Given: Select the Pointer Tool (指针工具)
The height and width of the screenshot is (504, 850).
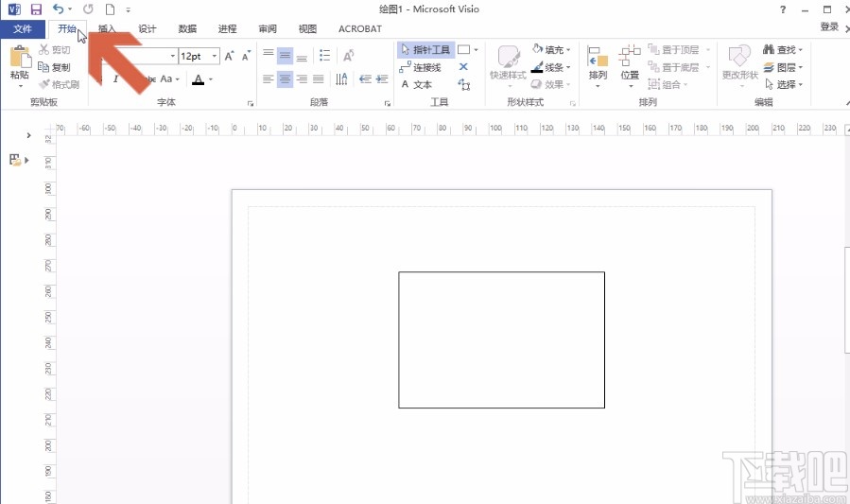Looking at the screenshot, I should click(x=425, y=50).
